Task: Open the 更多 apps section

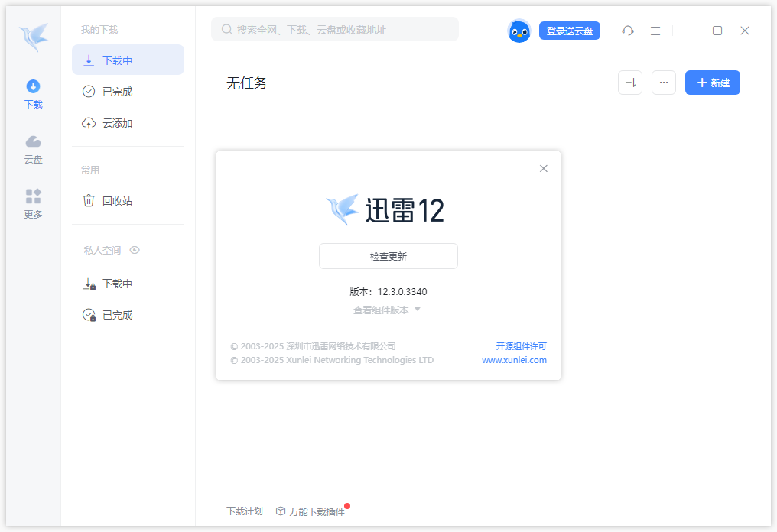Action: (33, 204)
